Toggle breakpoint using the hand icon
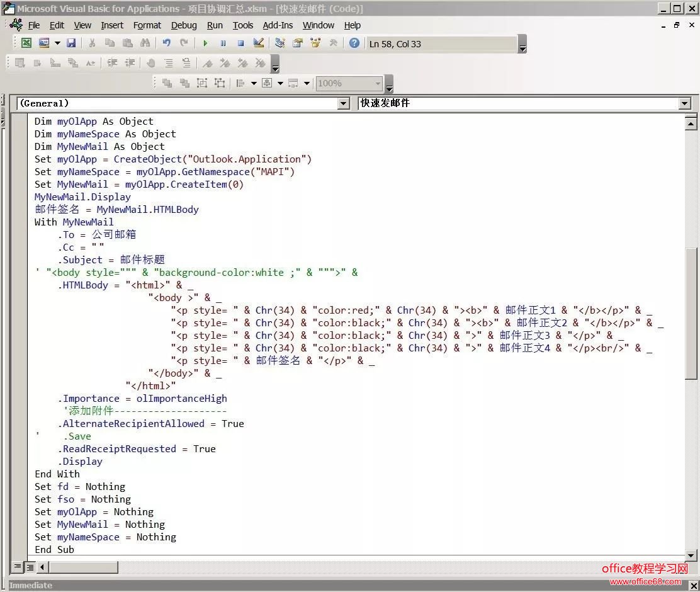Screen dimensions: 700x592 150,63
